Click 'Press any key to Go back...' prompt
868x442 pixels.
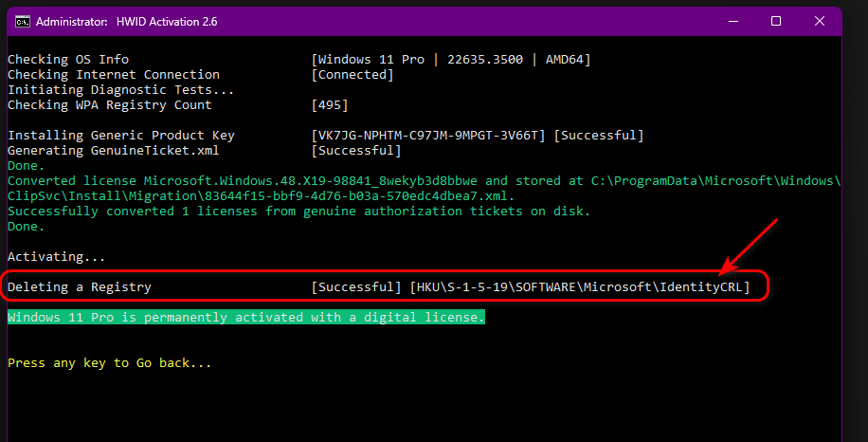point(110,362)
